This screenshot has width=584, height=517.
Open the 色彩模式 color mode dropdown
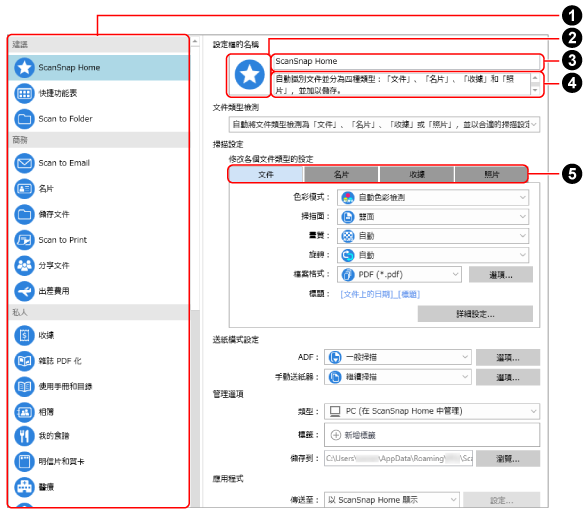click(x=433, y=197)
